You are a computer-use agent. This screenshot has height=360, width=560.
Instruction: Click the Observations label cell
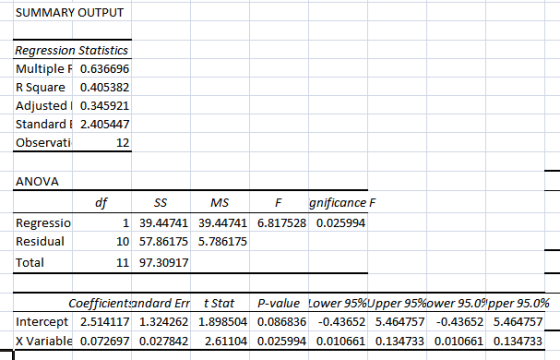44,143
